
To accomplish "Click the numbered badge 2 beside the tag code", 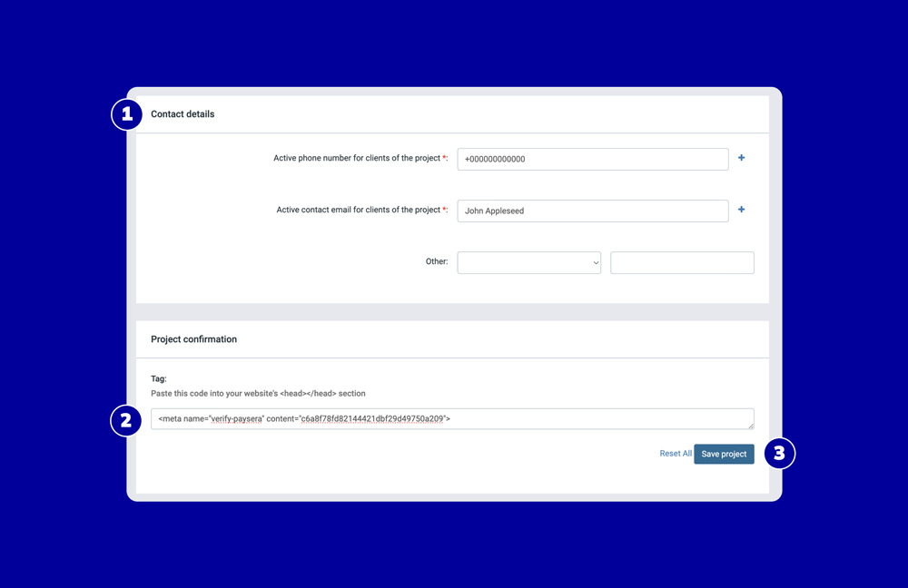I will 126,421.
